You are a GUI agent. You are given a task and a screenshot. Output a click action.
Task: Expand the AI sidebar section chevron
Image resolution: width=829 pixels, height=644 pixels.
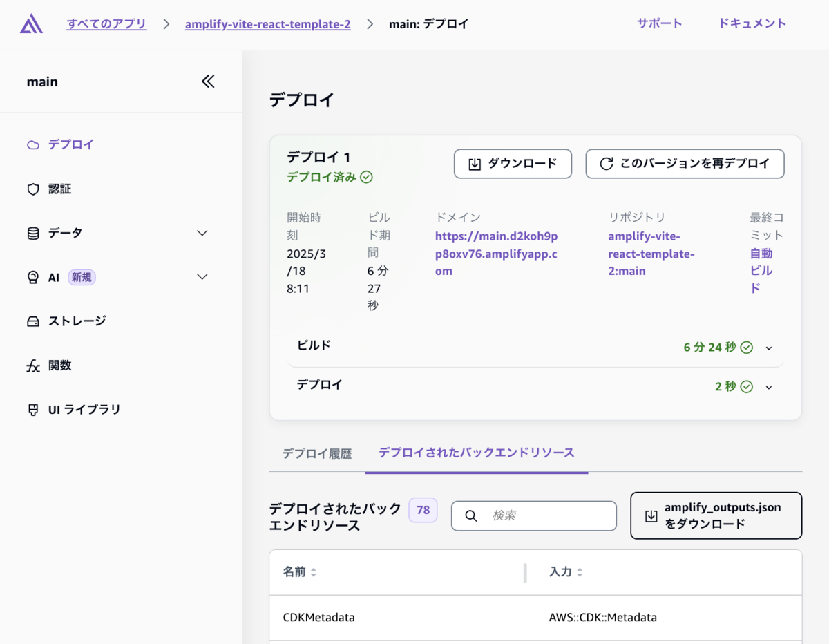point(202,277)
